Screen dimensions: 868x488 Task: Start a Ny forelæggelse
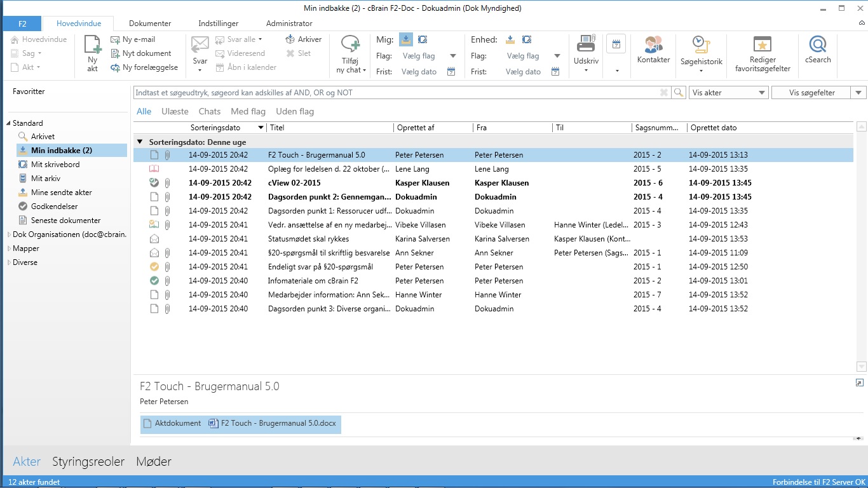[144, 67]
